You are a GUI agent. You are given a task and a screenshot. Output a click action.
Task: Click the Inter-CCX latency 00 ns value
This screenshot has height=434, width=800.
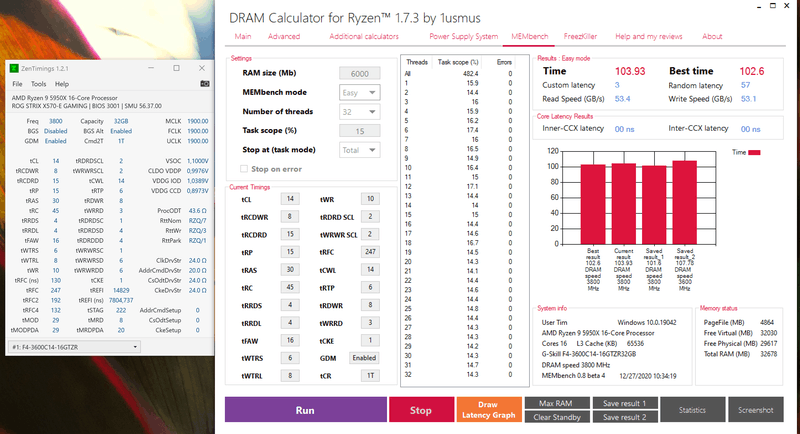pyautogui.click(x=751, y=130)
